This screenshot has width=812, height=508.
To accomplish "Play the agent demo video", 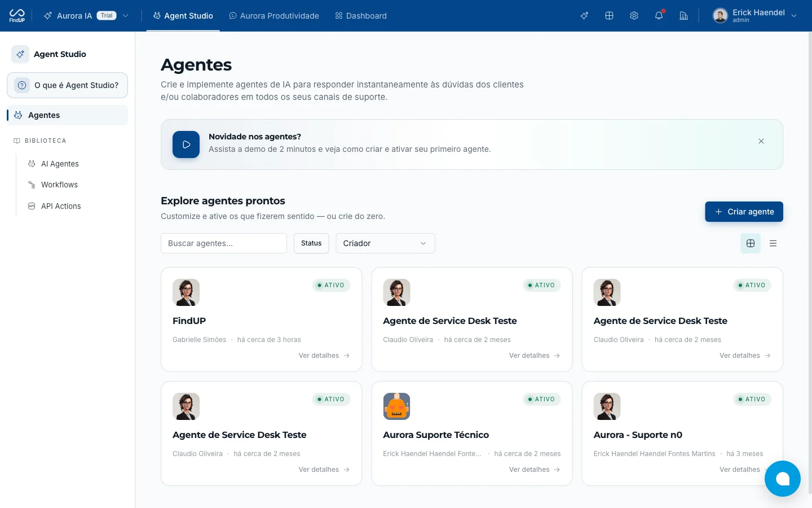I will pos(186,144).
